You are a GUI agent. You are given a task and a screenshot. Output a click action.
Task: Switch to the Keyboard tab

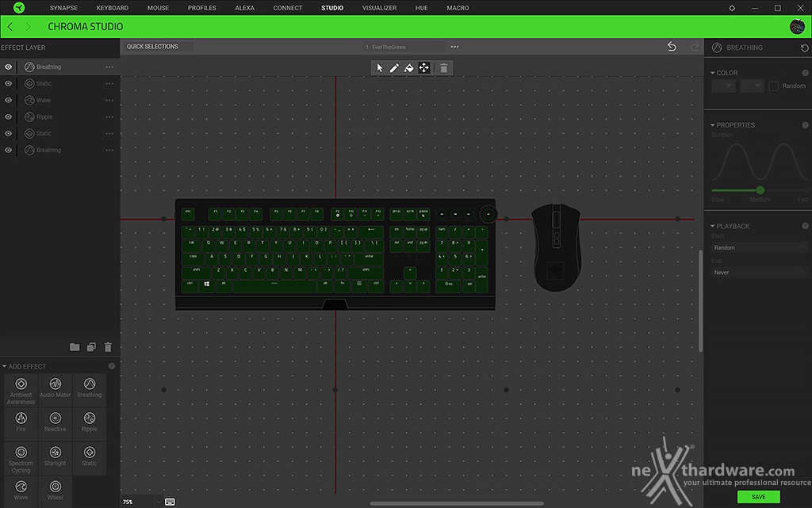coord(113,8)
